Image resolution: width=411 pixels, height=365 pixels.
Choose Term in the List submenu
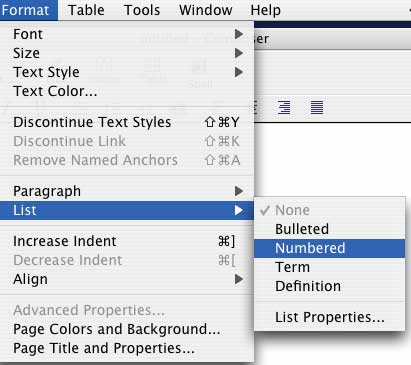coord(330,267)
